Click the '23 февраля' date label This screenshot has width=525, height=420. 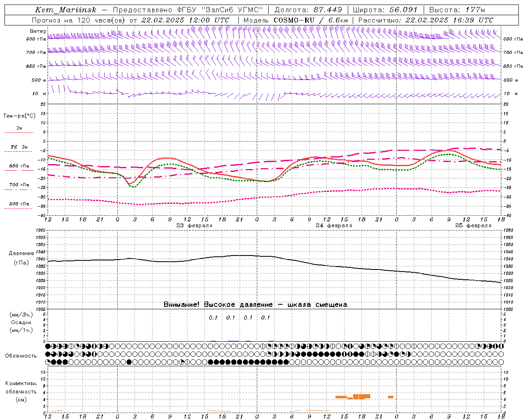pyautogui.click(x=194, y=226)
